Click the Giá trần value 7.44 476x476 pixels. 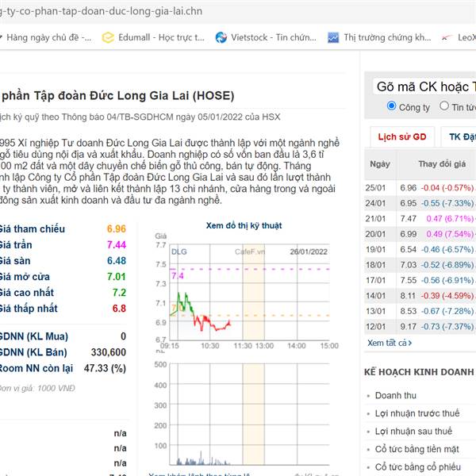click(117, 244)
